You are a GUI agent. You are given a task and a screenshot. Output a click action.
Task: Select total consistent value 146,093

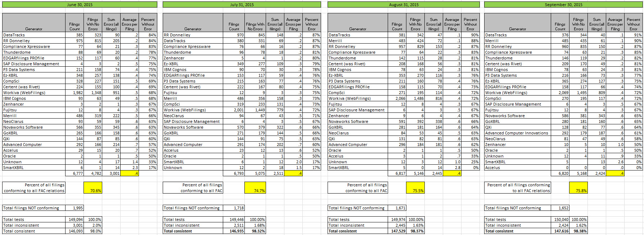coord(75,231)
